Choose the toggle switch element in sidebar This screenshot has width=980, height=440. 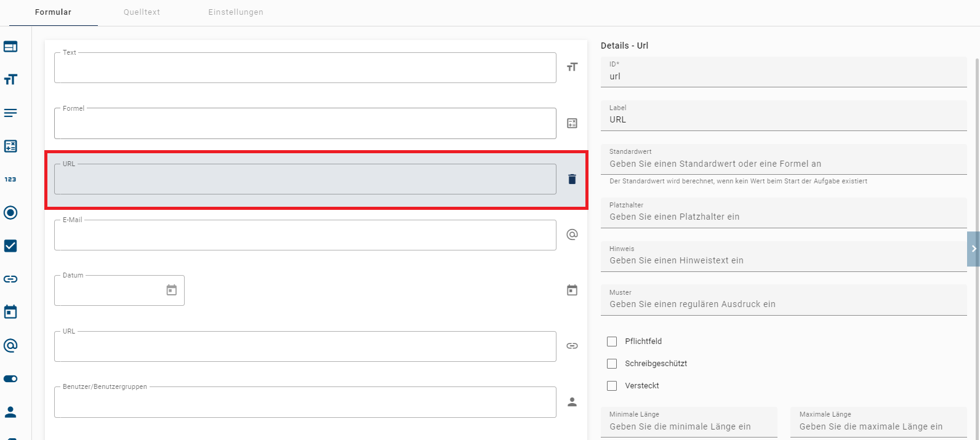coord(10,378)
